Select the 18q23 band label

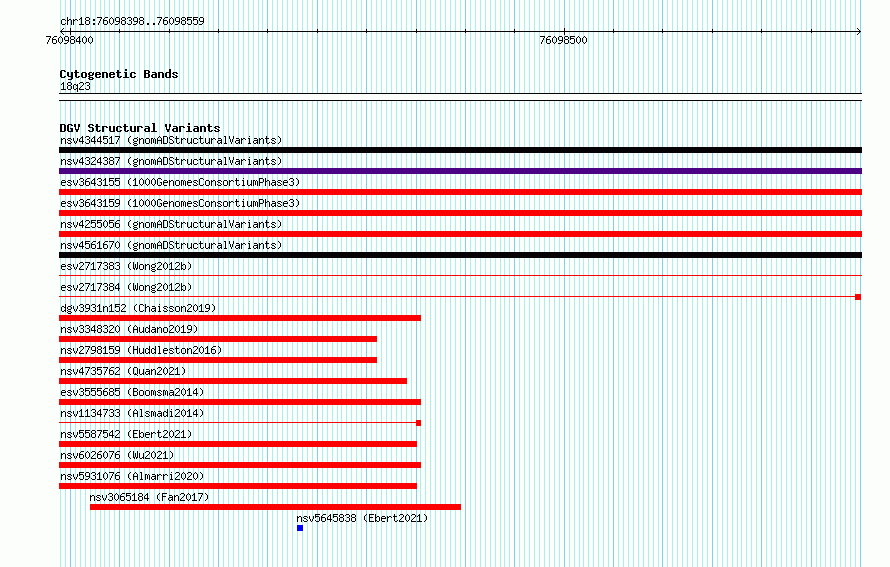point(75,86)
